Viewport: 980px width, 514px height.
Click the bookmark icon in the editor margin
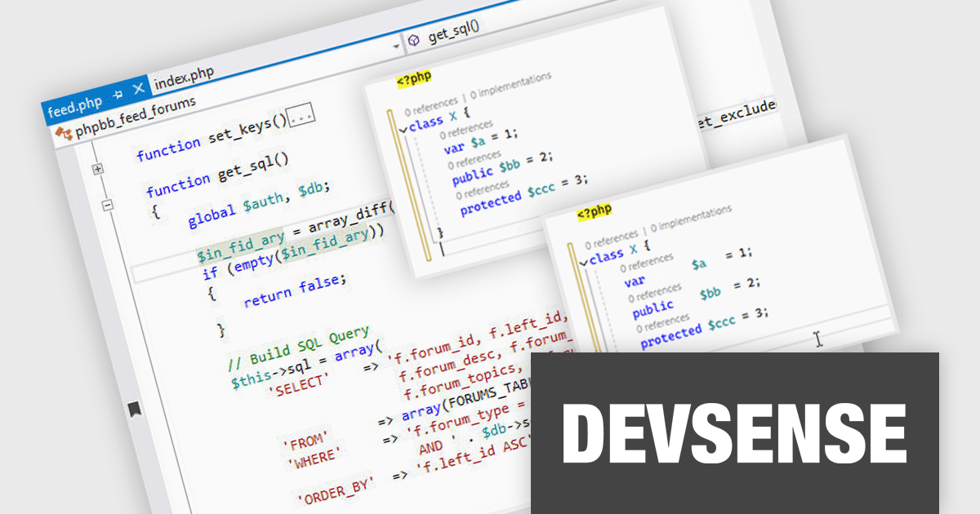133,410
